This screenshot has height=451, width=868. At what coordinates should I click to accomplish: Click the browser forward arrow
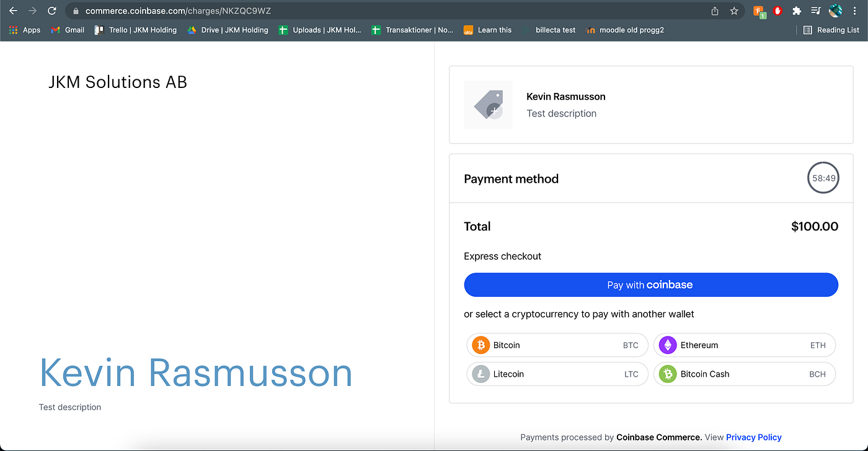[x=33, y=11]
